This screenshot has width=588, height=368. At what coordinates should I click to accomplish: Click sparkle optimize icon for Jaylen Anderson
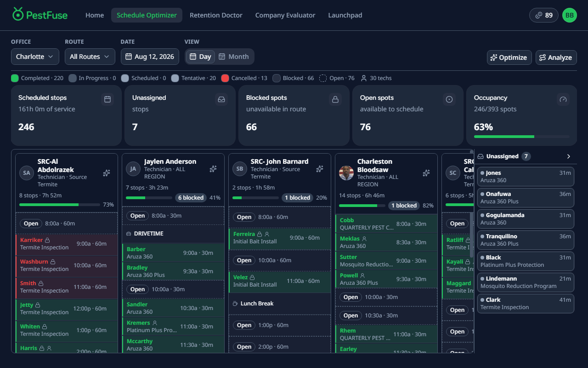click(x=213, y=169)
